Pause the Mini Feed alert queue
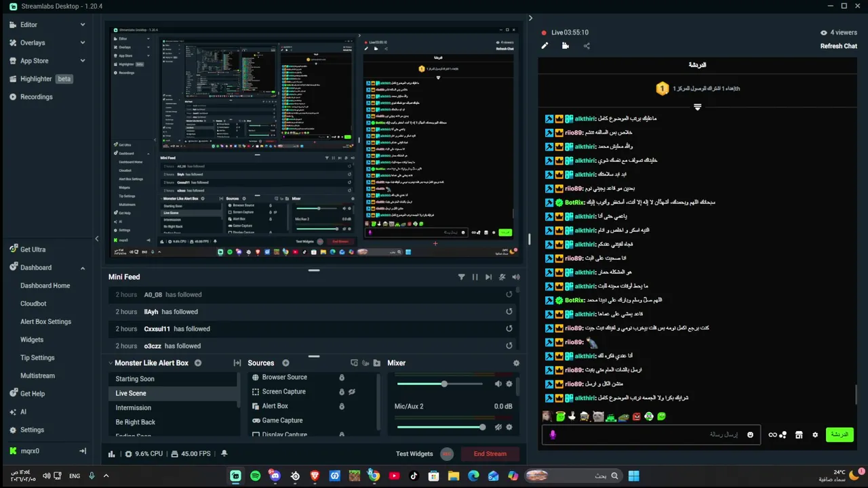Image resolution: width=868 pixels, height=488 pixels. coord(475,277)
